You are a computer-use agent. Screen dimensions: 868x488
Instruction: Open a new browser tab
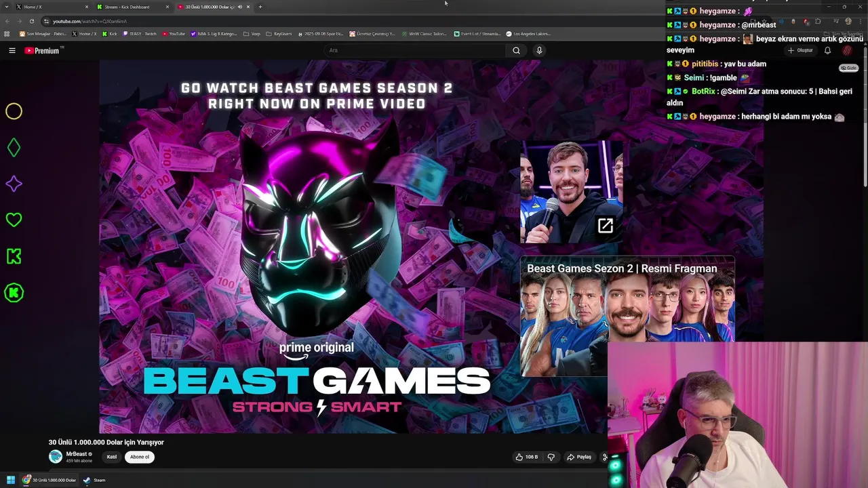pyautogui.click(x=260, y=7)
